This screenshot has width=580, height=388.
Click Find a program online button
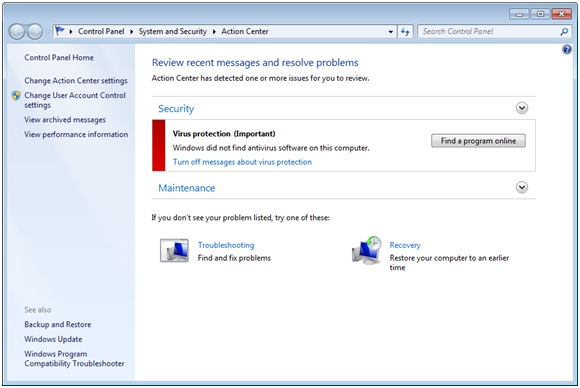click(478, 141)
